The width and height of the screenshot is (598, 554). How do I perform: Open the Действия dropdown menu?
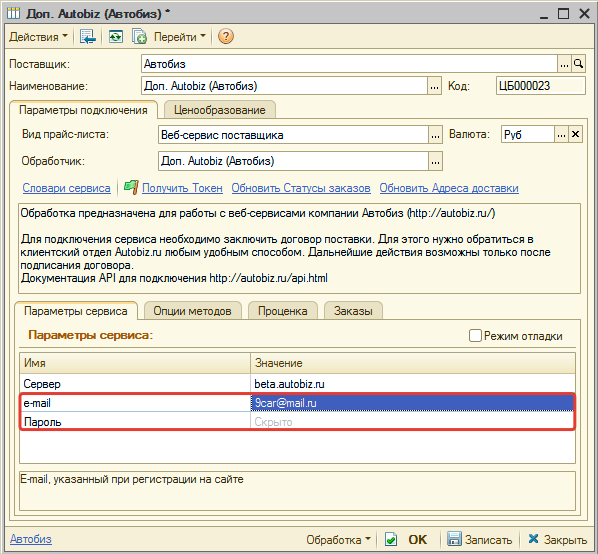pyautogui.click(x=38, y=37)
